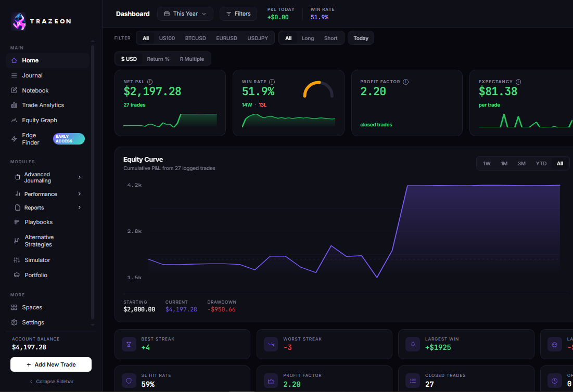Click the Playbooks icon in sidebar
The image size is (573, 392).
pyautogui.click(x=17, y=222)
